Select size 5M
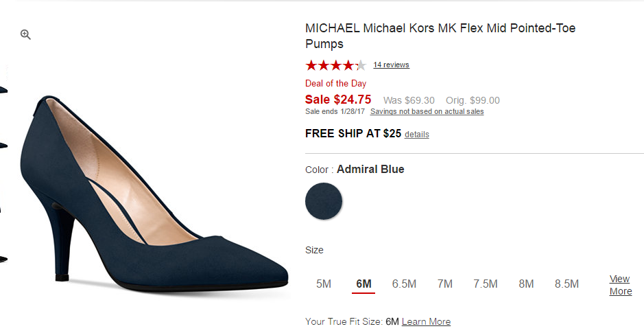The image size is (644, 333). (324, 284)
